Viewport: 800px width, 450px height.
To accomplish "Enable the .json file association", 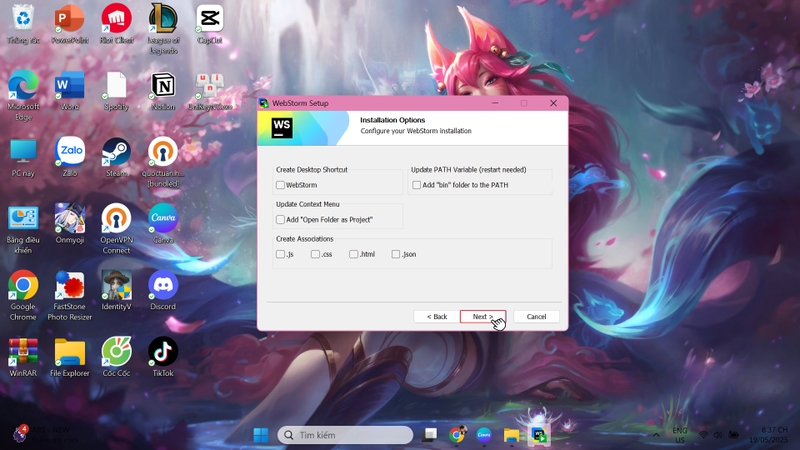I will (395, 254).
